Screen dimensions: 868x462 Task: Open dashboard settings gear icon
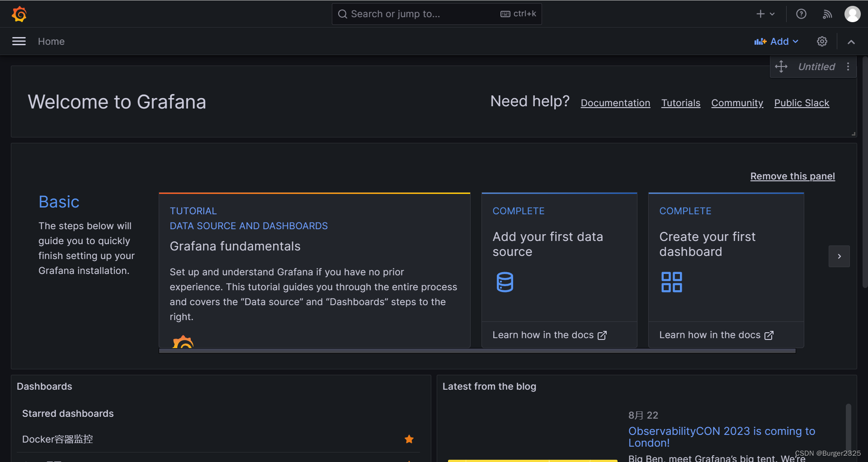coord(822,42)
